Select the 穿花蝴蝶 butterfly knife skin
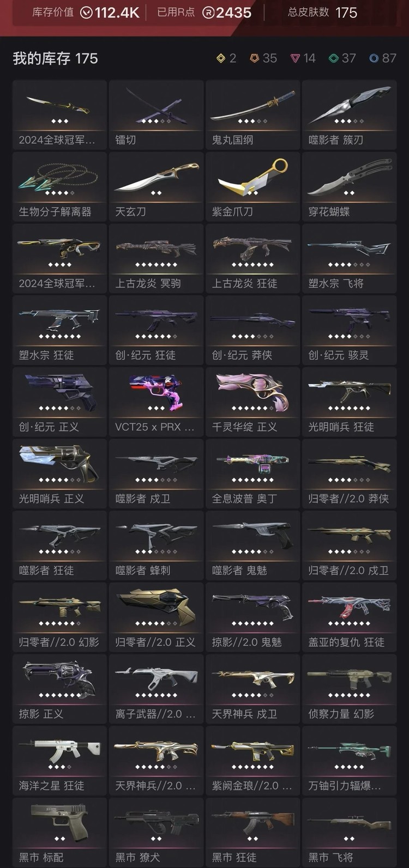This screenshot has width=409, height=868. coord(350,186)
